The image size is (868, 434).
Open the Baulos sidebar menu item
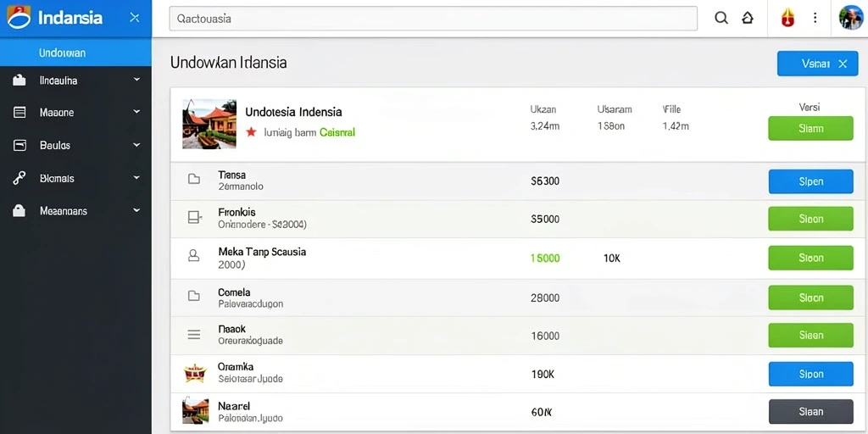75,145
